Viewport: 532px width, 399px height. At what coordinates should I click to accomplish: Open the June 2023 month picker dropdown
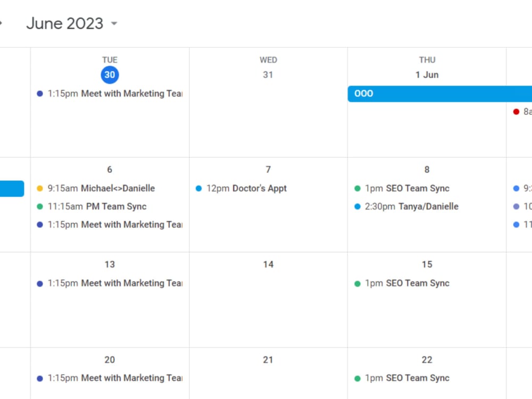point(65,23)
